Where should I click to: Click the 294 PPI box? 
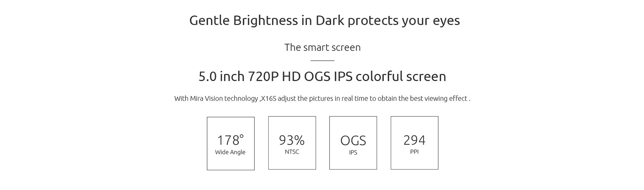point(414,143)
